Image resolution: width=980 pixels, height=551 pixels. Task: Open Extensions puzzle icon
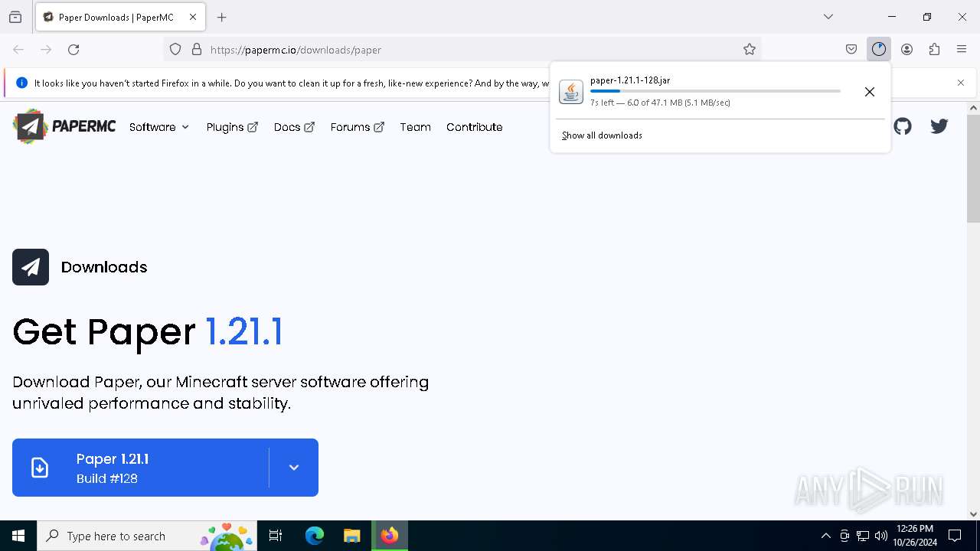(x=934, y=50)
